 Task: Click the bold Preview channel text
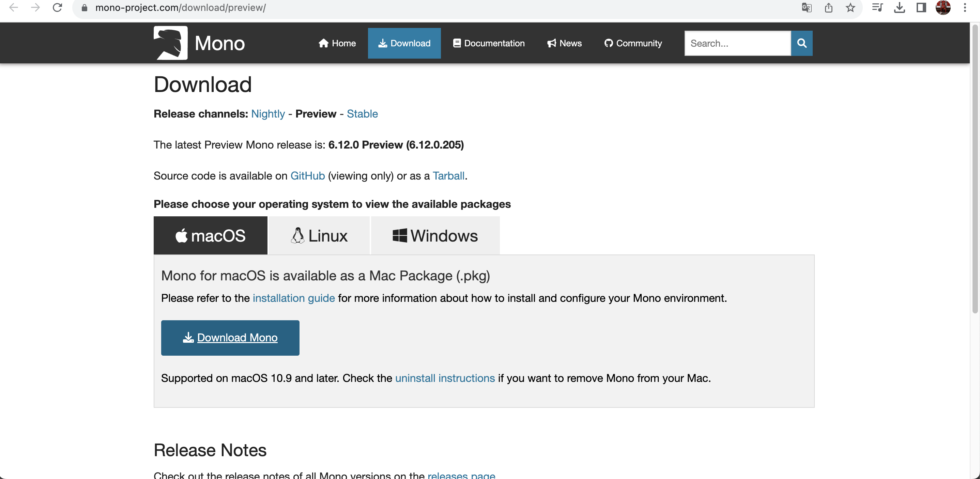tap(316, 114)
